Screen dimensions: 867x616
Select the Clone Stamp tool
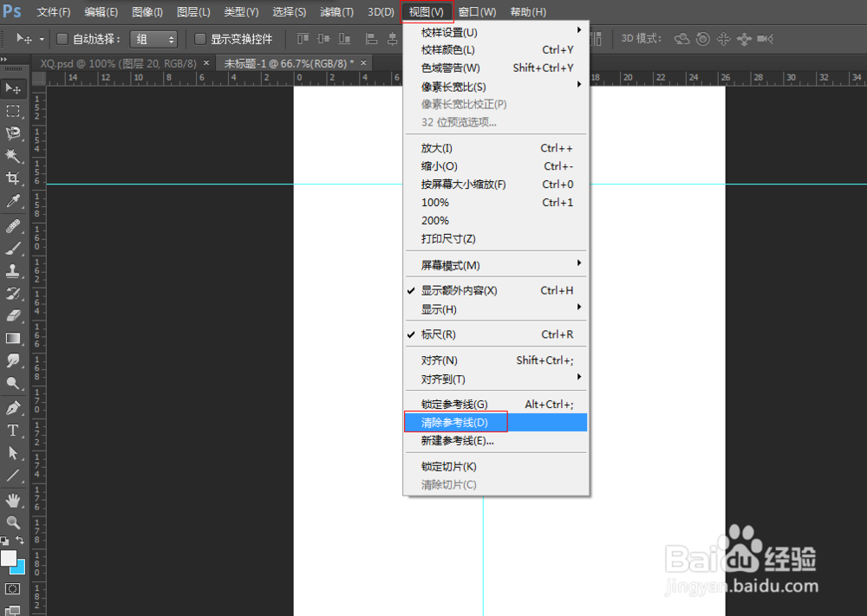click(13, 270)
